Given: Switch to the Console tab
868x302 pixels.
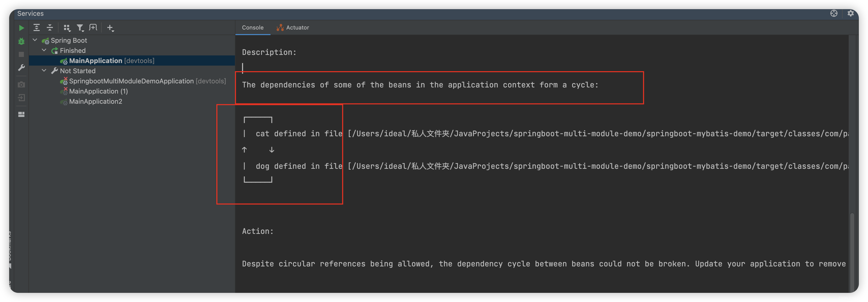Looking at the screenshot, I should (x=252, y=28).
